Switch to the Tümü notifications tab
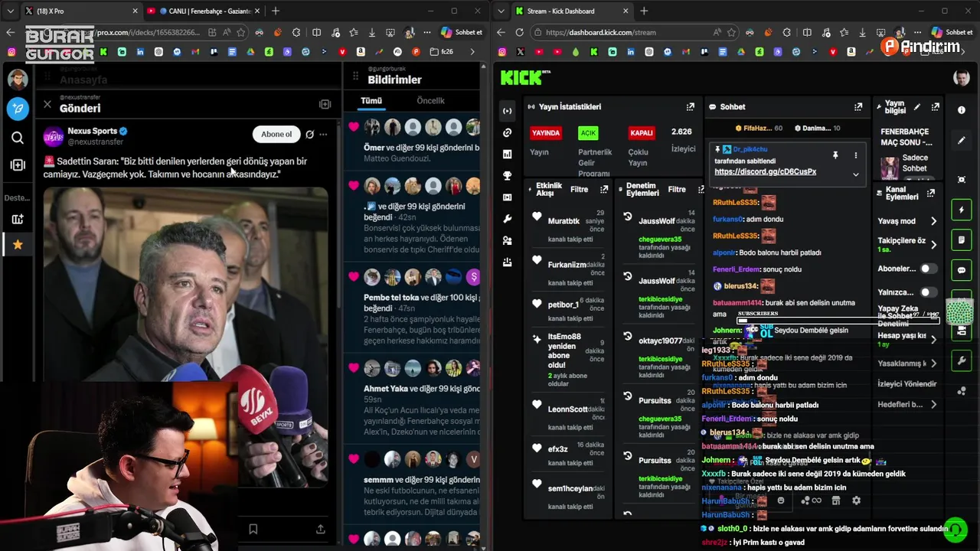Image resolution: width=980 pixels, height=551 pixels. (371, 100)
